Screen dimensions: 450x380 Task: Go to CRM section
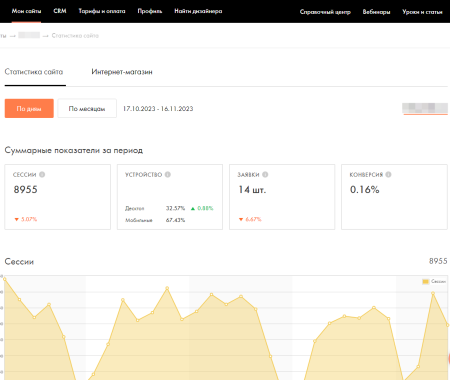tap(60, 11)
